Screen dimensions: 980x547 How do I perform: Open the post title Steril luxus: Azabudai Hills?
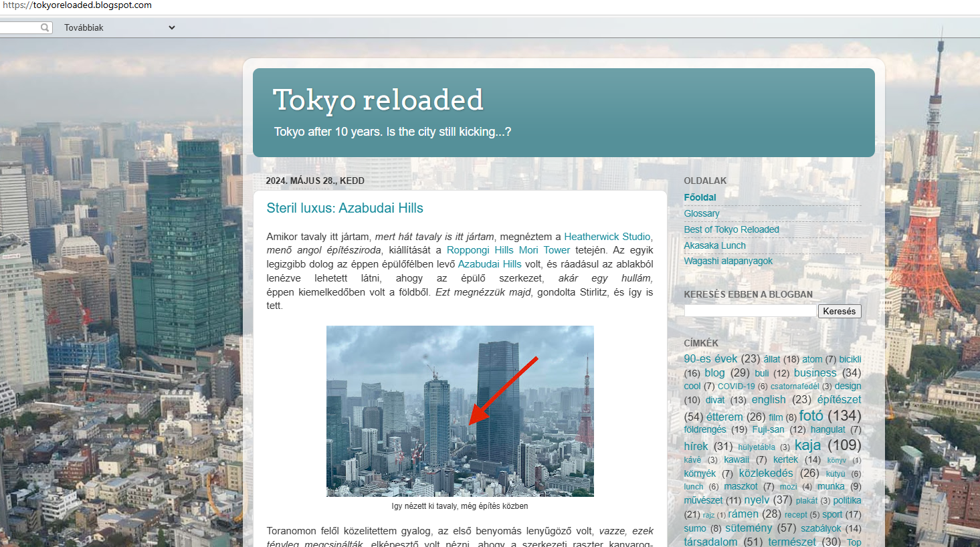[345, 208]
